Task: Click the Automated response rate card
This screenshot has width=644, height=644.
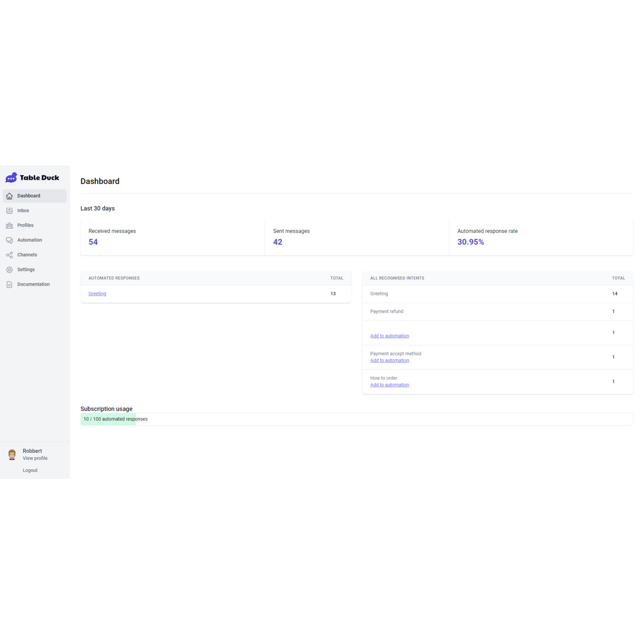Action: pyautogui.click(x=541, y=237)
